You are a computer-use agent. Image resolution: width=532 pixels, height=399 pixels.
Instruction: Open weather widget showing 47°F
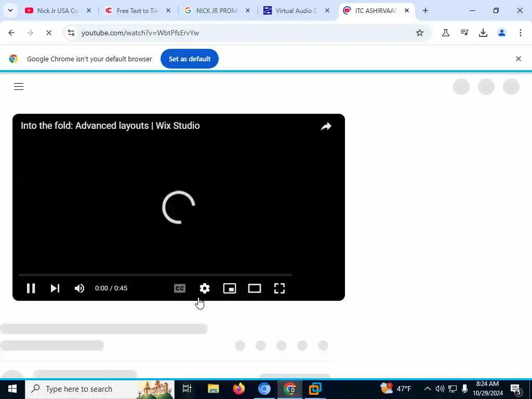(395, 389)
